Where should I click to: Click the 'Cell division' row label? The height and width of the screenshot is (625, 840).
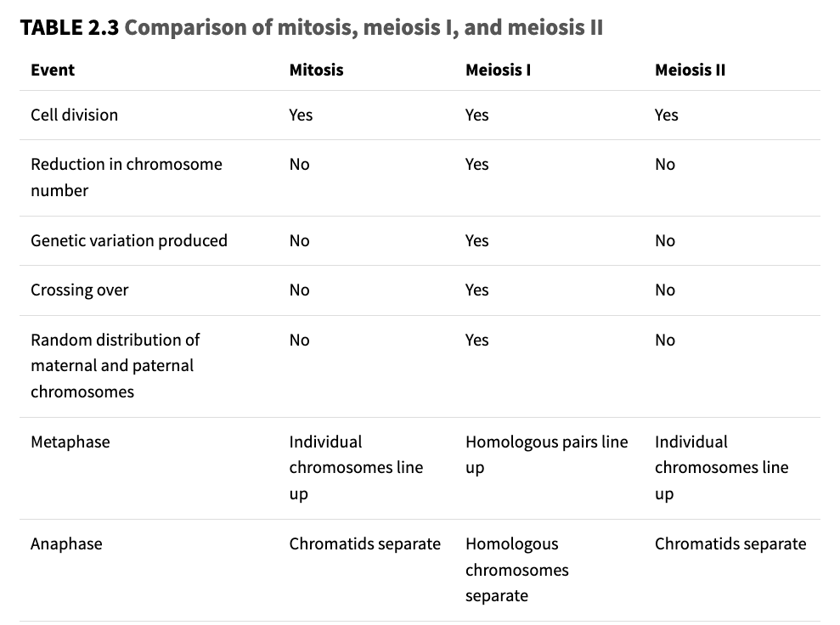74,115
